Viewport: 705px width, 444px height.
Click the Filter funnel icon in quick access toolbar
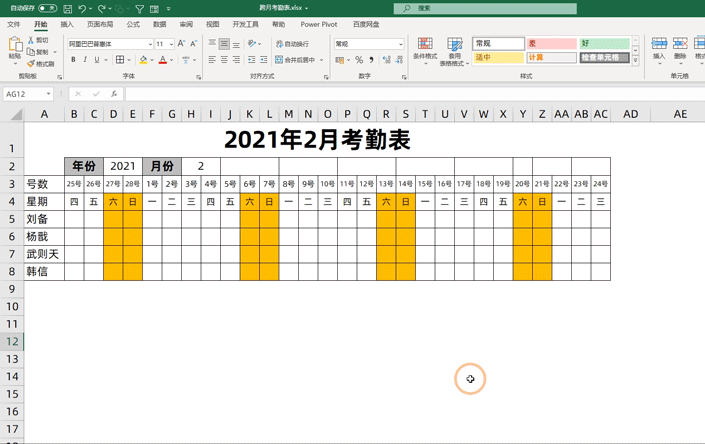tap(139, 9)
